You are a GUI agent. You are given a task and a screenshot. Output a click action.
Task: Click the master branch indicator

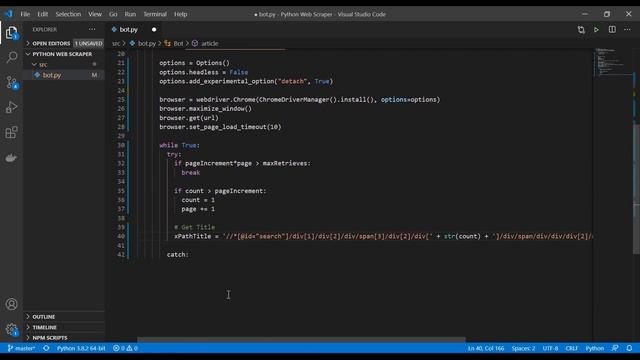point(21,348)
